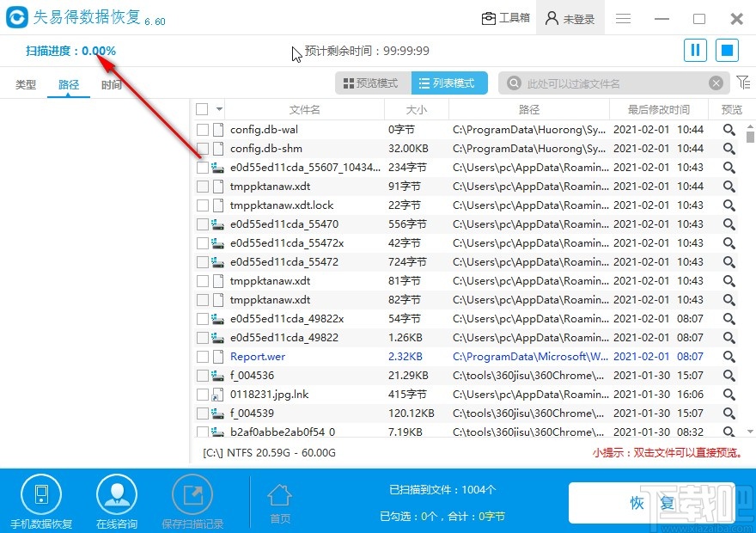Click the filename filter input

tap(615, 83)
